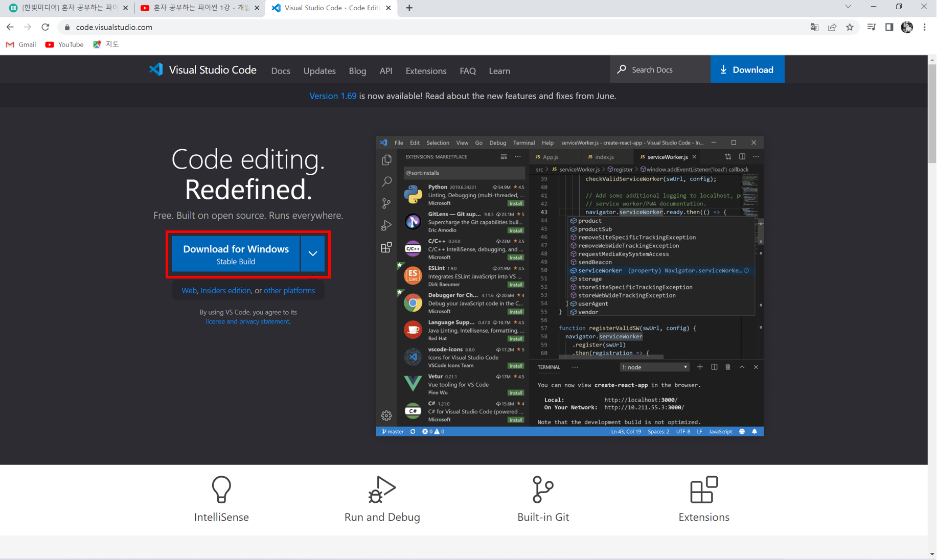Click the Download button in header

click(747, 69)
